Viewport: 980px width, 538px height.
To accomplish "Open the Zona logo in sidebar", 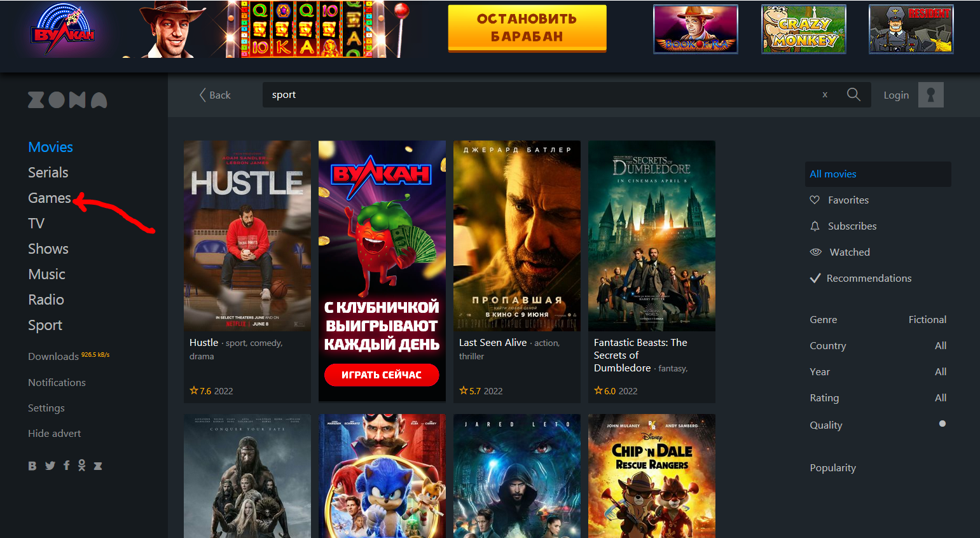I will click(67, 100).
